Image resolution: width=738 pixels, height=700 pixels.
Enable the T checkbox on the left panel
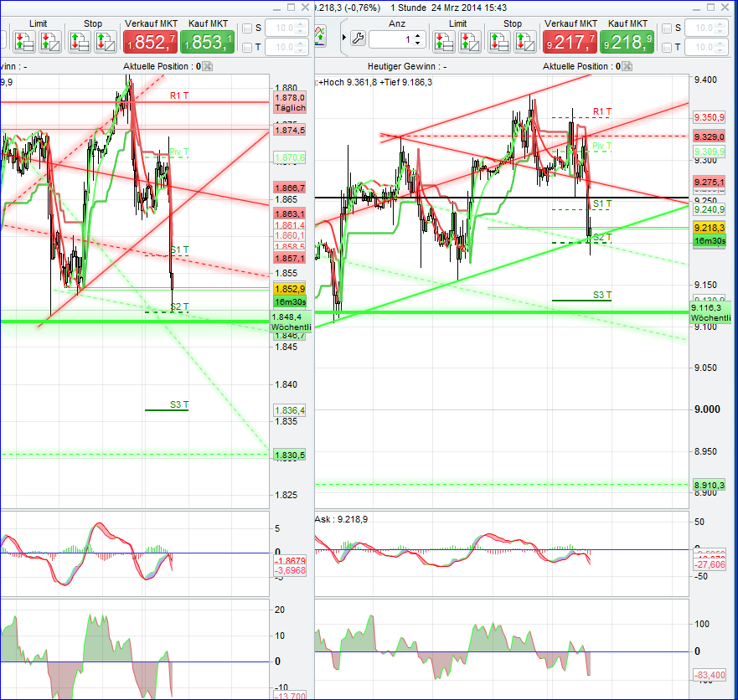coord(249,48)
